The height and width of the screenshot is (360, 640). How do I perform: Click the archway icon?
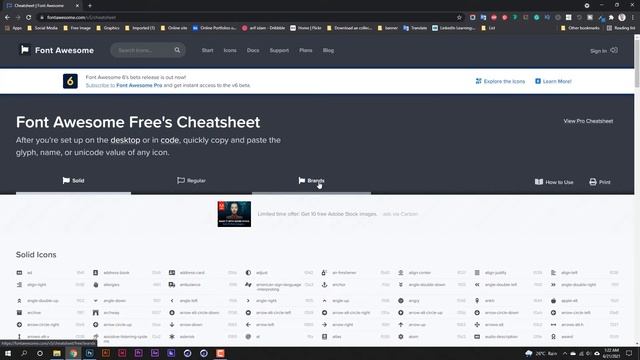[96, 313]
